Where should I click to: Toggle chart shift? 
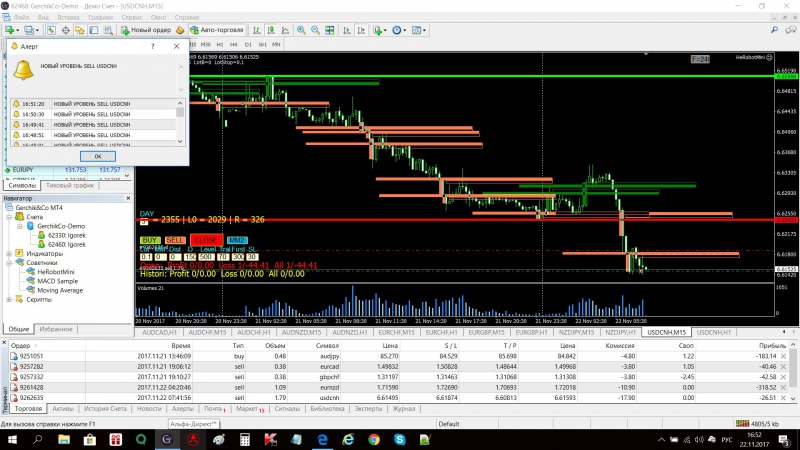(x=361, y=31)
